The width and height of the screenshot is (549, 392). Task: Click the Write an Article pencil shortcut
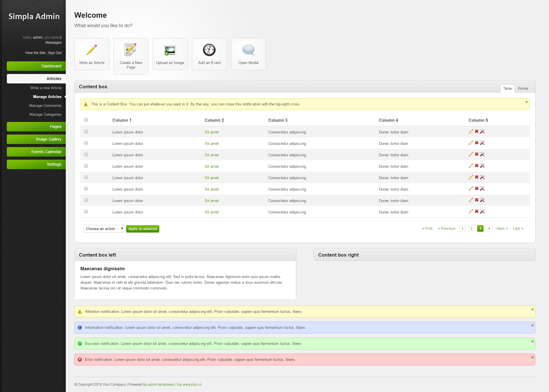[92, 54]
